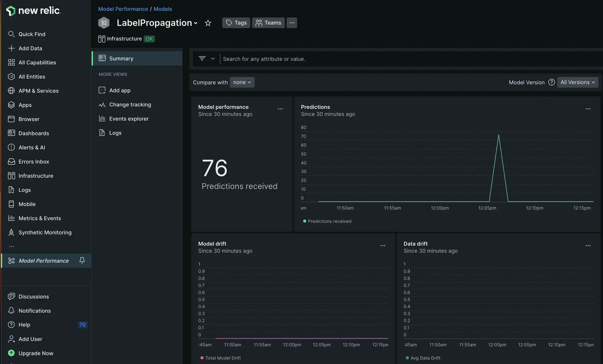Open the filter options chevron dropdown

pos(213,59)
